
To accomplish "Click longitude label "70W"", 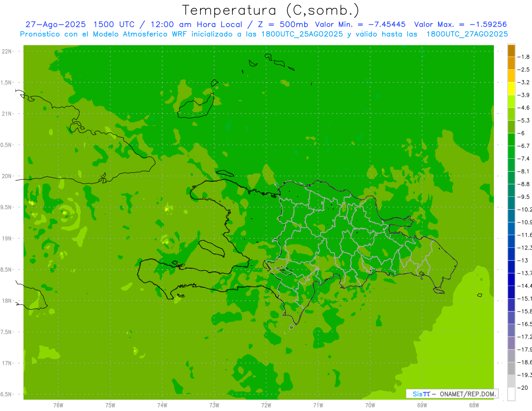I will point(370,405).
